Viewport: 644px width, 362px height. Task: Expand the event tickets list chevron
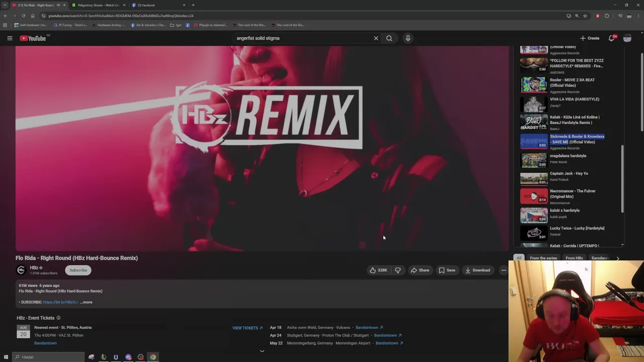point(262,351)
